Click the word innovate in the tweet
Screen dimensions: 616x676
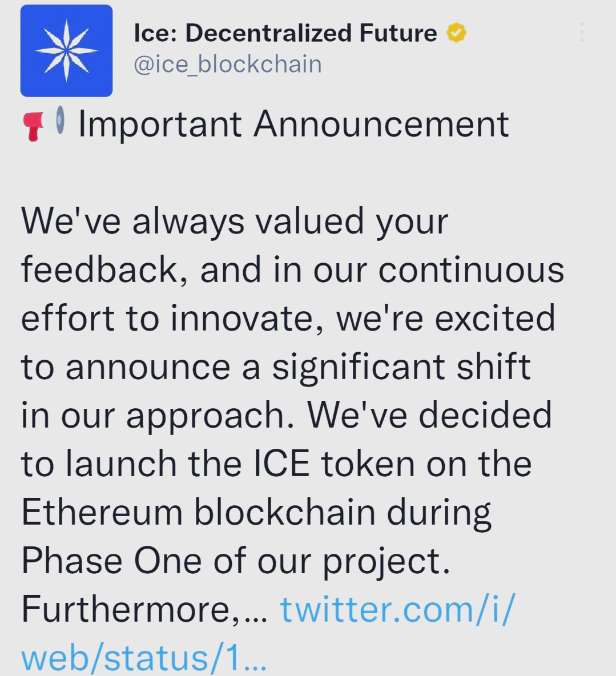(242, 318)
